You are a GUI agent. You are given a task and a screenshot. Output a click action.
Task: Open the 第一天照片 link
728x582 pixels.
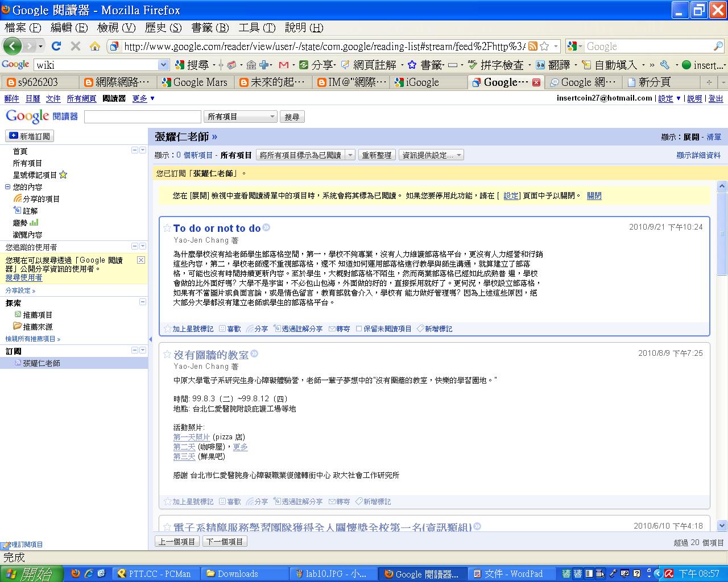pyautogui.click(x=192, y=437)
